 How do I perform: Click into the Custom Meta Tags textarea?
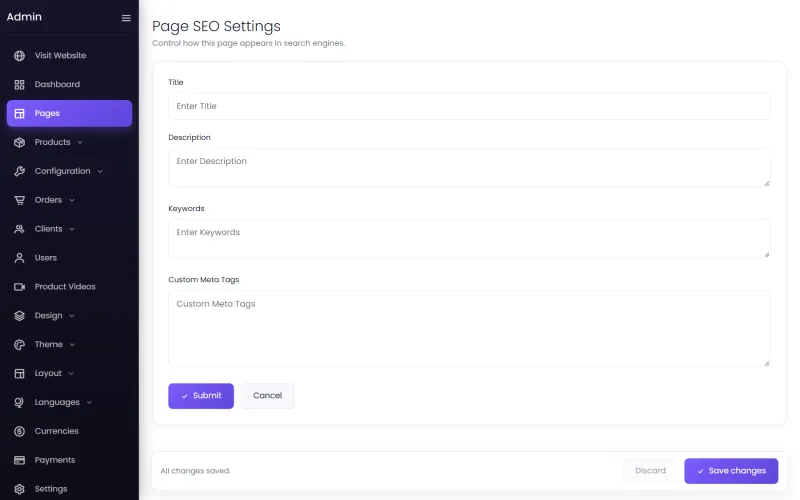469,329
